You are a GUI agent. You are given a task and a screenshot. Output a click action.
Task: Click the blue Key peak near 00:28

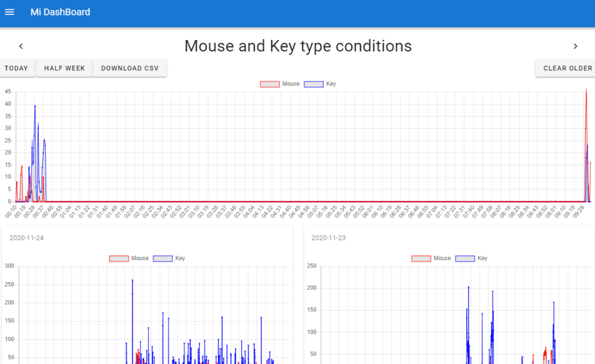coord(35,106)
